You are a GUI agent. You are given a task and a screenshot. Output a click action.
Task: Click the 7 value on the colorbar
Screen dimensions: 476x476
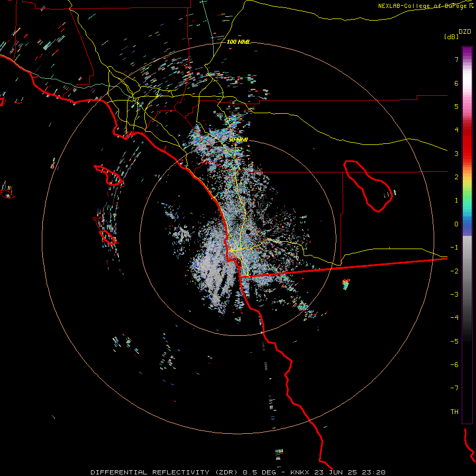pyautogui.click(x=456, y=59)
